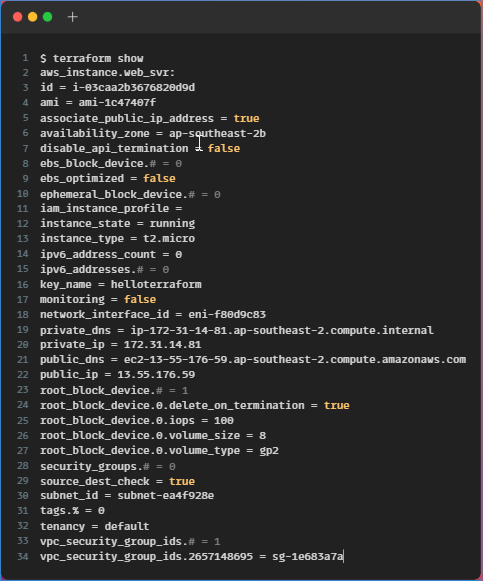Click the public_ip 13.55.176.59 value
Screen dimensions: 483x581
(156, 375)
